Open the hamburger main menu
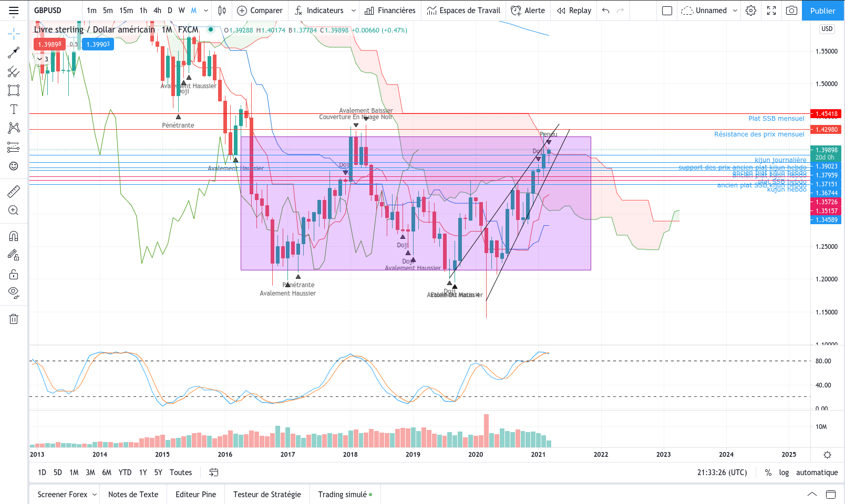 [x=14, y=10]
